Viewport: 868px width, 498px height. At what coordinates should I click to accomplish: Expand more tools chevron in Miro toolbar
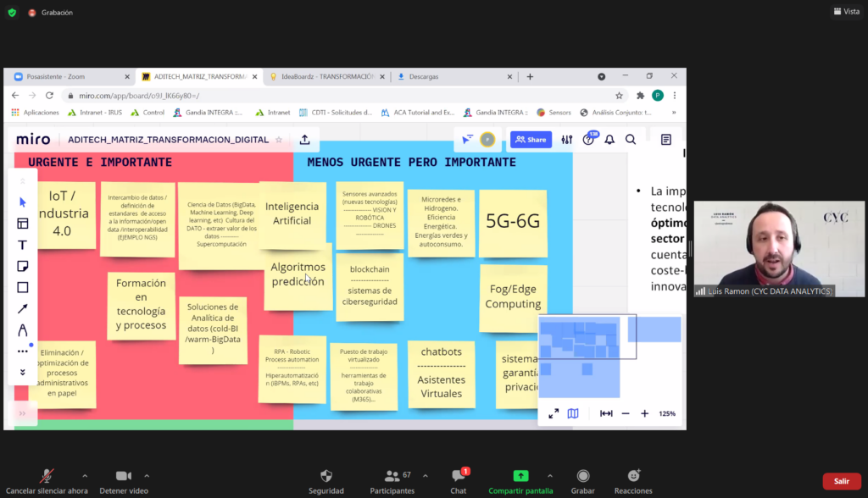pyautogui.click(x=23, y=372)
